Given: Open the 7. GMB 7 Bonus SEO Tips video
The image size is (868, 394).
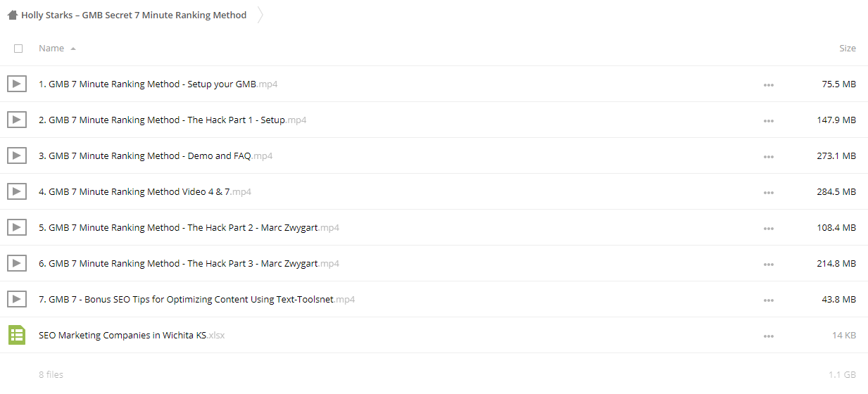Looking at the screenshot, I should click(196, 299).
